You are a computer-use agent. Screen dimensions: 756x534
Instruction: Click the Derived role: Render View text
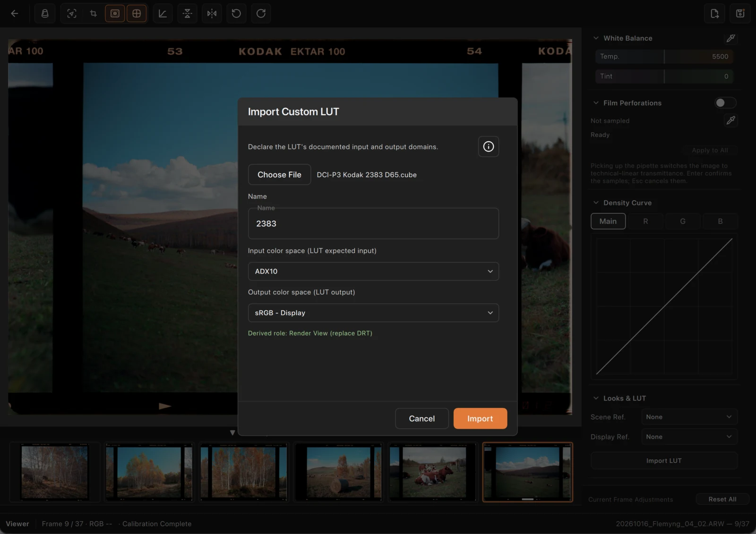310,333
